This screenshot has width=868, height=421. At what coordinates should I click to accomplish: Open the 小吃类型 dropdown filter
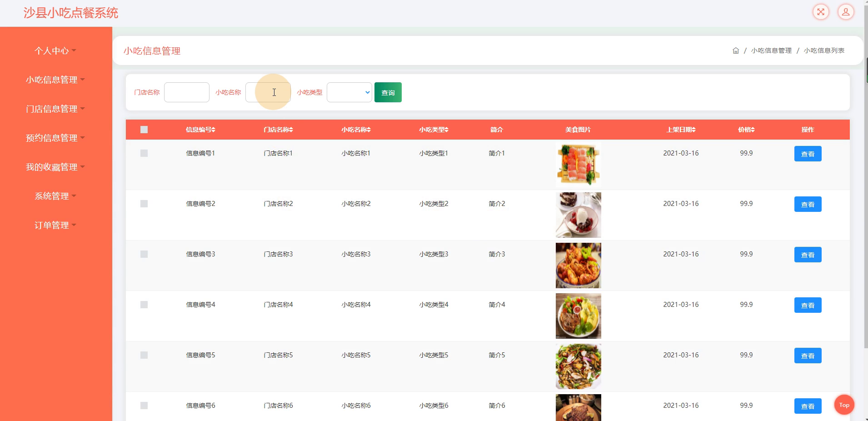[349, 92]
